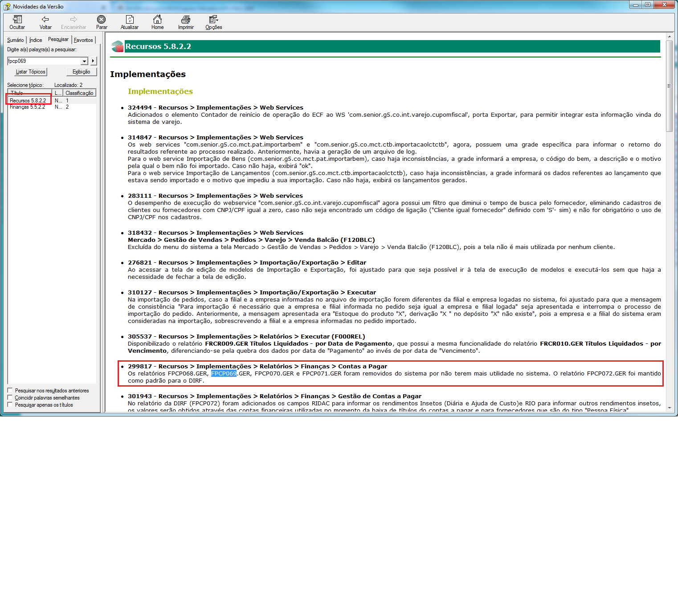678x616 pixels.
Task: Open the Home page icon
Action: (x=157, y=20)
